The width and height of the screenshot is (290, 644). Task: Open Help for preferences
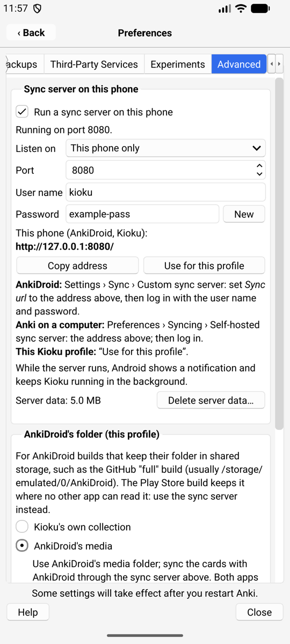coord(28,612)
